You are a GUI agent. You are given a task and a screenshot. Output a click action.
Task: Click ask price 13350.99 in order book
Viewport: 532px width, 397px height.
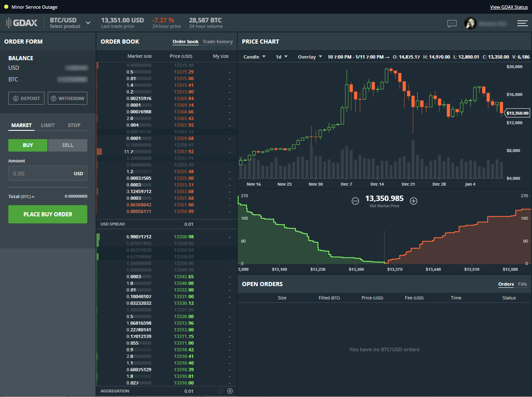184,211
